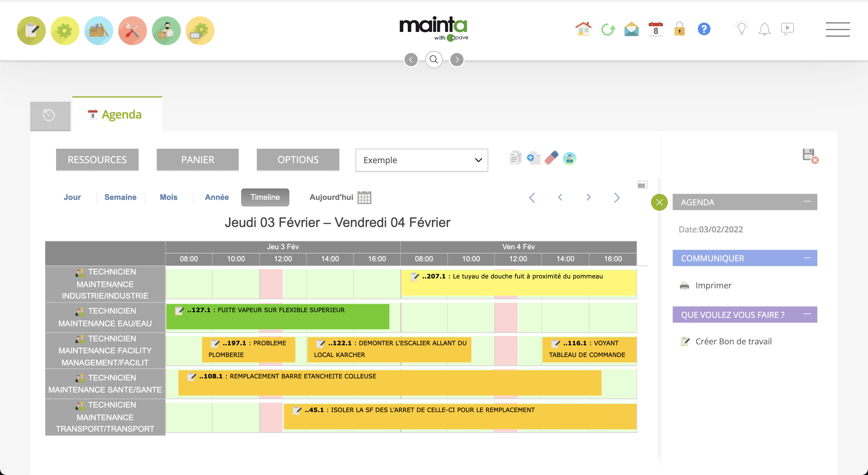Click the Créer Bon de travail link
868x475 pixels.
coord(733,341)
